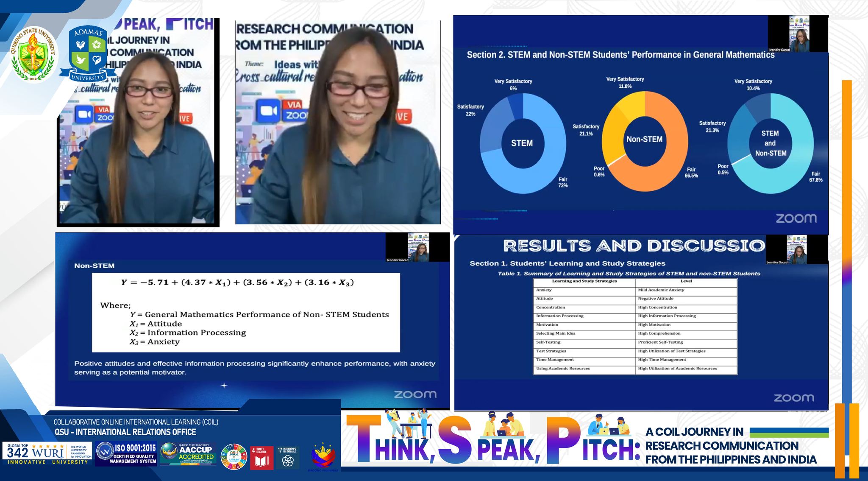The image size is (868, 481).
Task: Click the Results and Discussion slide heading
Action: coord(634,246)
